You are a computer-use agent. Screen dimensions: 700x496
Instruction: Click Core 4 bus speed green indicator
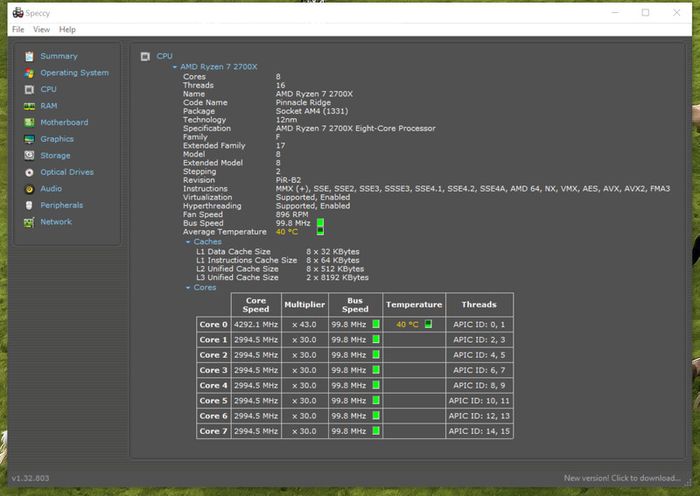pos(376,385)
